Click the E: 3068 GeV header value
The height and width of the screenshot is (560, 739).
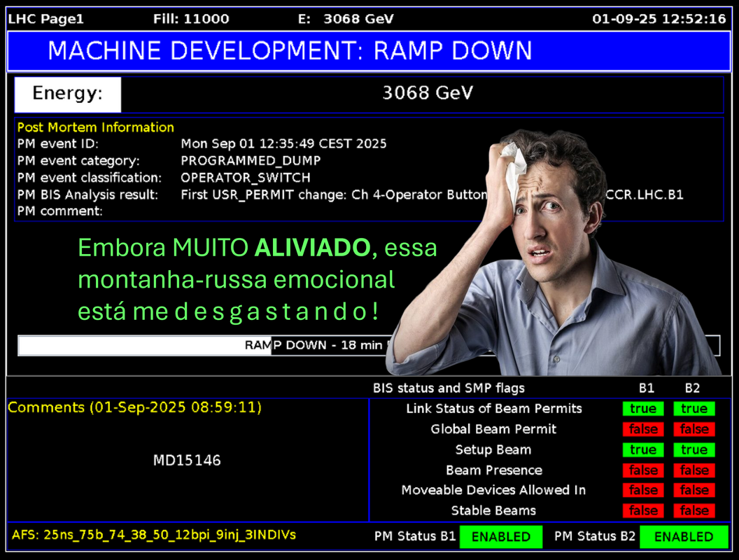[x=346, y=19]
